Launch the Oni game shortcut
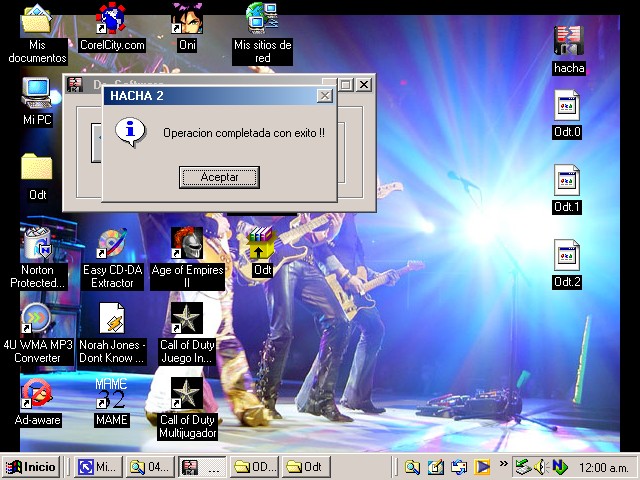Viewport: 640px width, 480px height. 186,19
